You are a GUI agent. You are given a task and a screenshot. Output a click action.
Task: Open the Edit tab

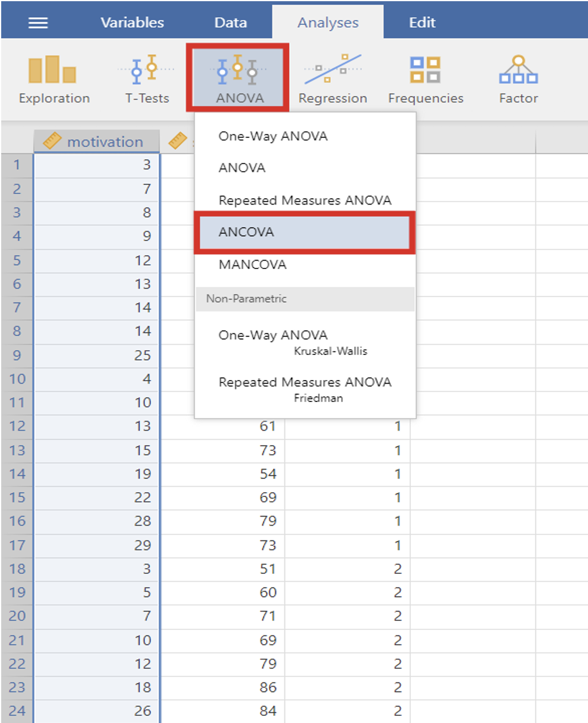click(x=422, y=23)
